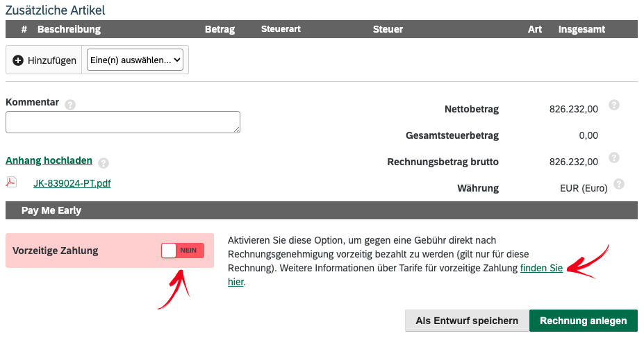Image resolution: width=644 pixels, height=338 pixels.
Task: Click the Rechnungsbetrag brutto value 826.232,00
Action: click(x=573, y=162)
